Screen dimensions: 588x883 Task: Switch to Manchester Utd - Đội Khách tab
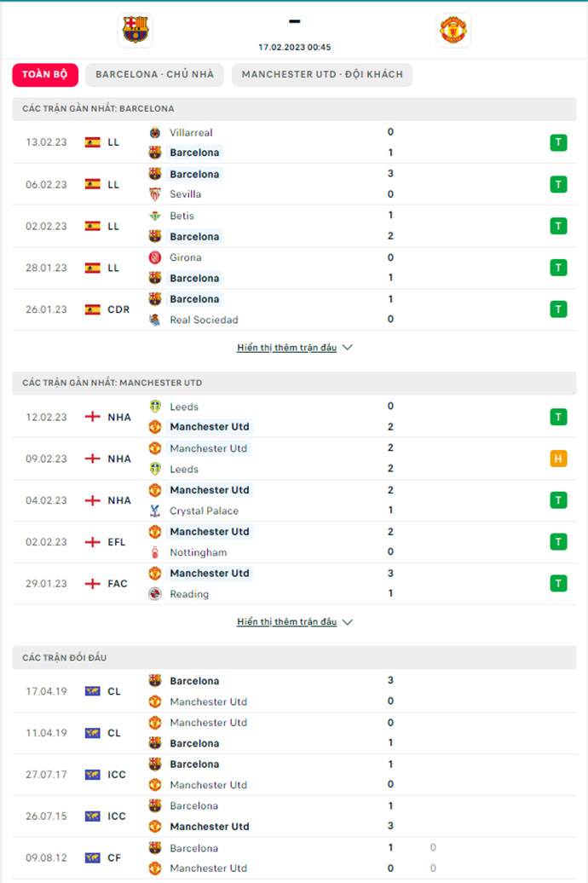(322, 74)
